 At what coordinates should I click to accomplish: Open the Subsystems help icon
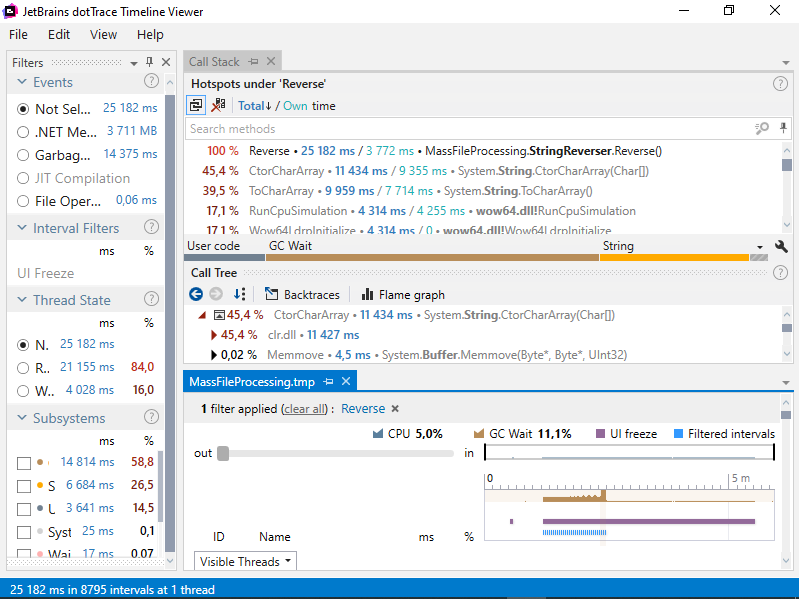[x=151, y=417]
